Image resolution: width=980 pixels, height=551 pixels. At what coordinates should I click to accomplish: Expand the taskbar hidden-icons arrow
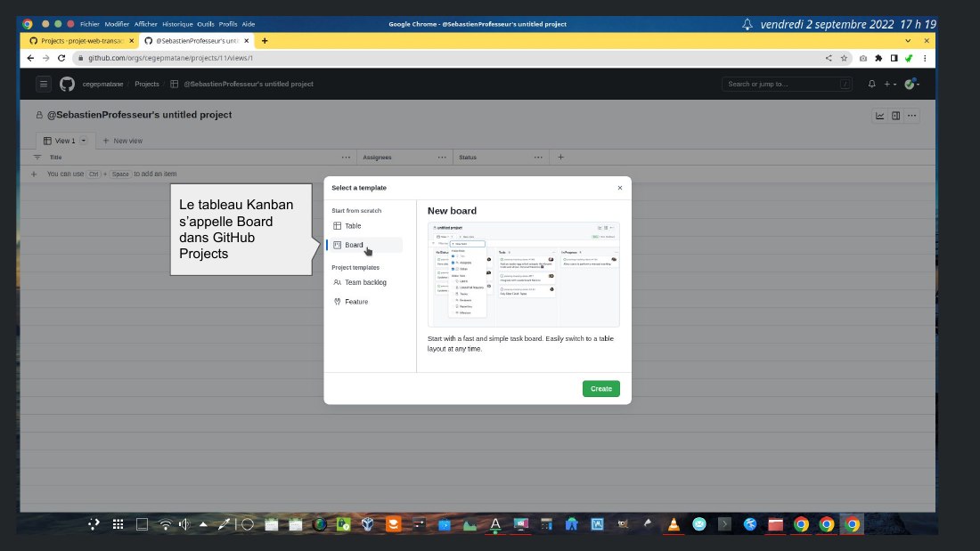[x=203, y=524]
